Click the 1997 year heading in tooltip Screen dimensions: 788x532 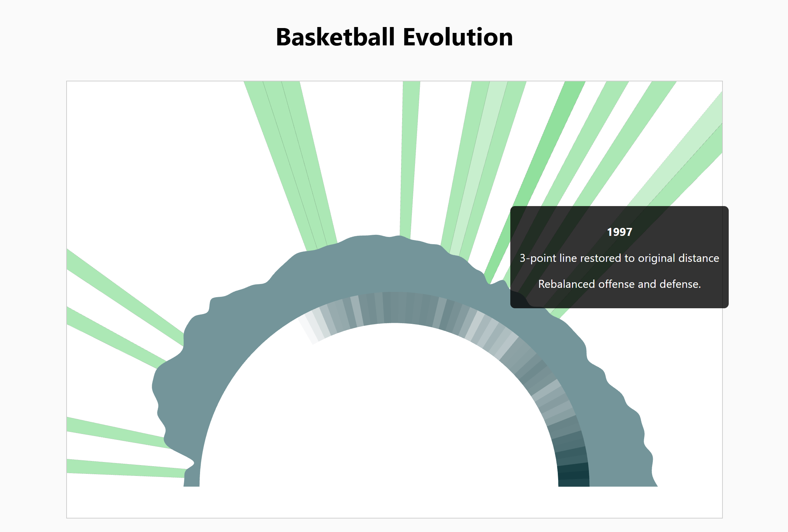tap(619, 232)
